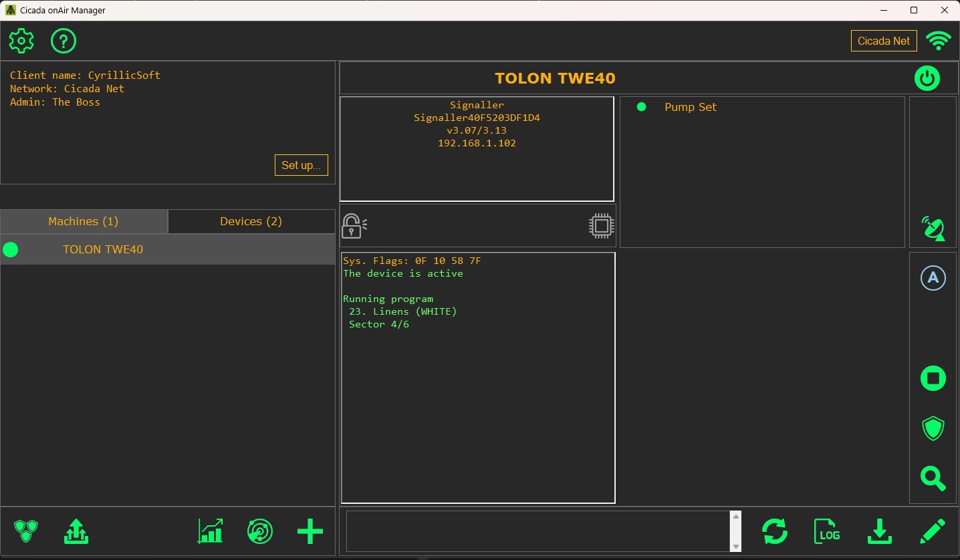Select the Machines (1) tab
The height and width of the screenshot is (560, 960).
tap(84, 221)
